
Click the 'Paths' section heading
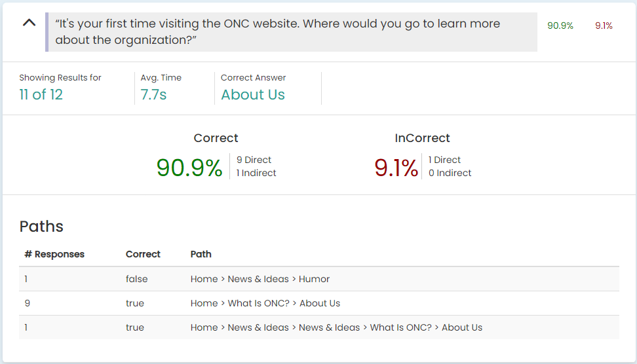41,227
